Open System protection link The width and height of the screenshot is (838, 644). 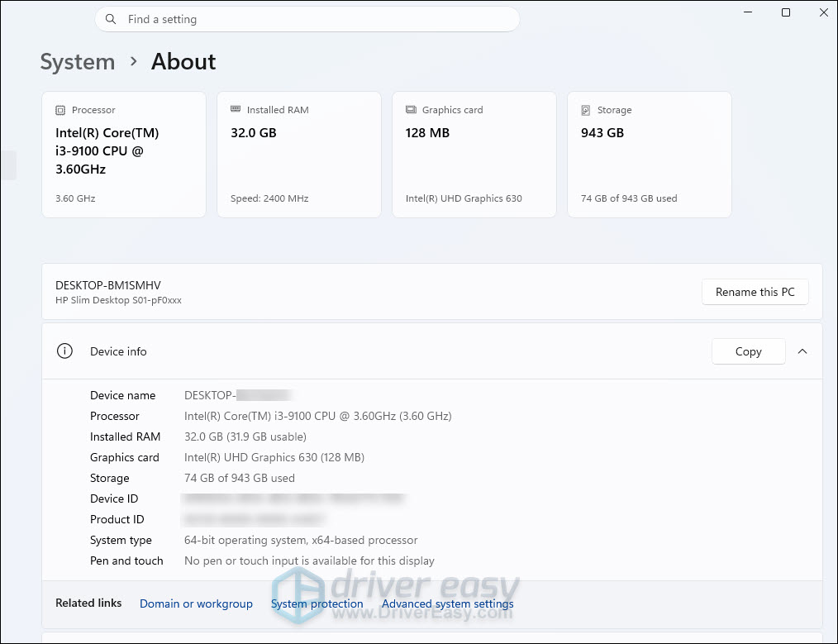coord(317,603)
